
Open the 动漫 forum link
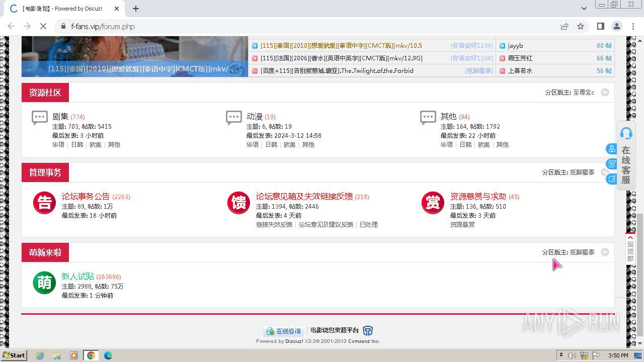click(x=255, y=117)
